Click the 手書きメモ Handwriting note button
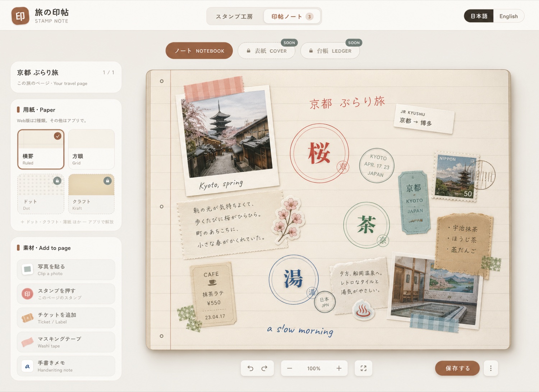The image size is (539, 392). pos(66,366)
